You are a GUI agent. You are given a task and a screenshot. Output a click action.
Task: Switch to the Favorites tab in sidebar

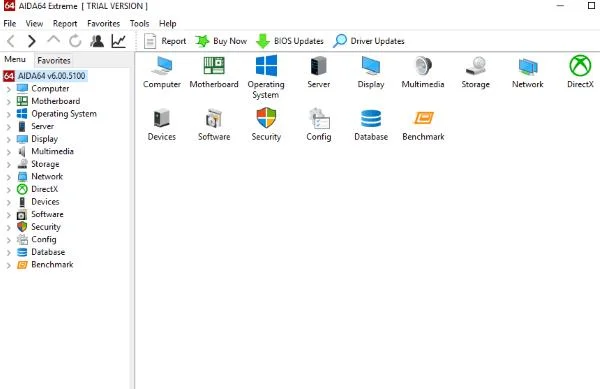point(54,60)
